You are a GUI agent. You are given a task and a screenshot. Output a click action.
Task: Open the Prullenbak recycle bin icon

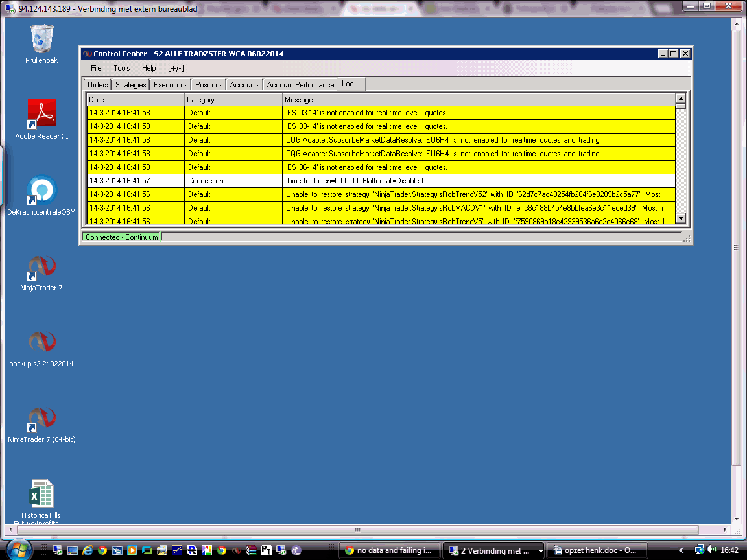41,44
